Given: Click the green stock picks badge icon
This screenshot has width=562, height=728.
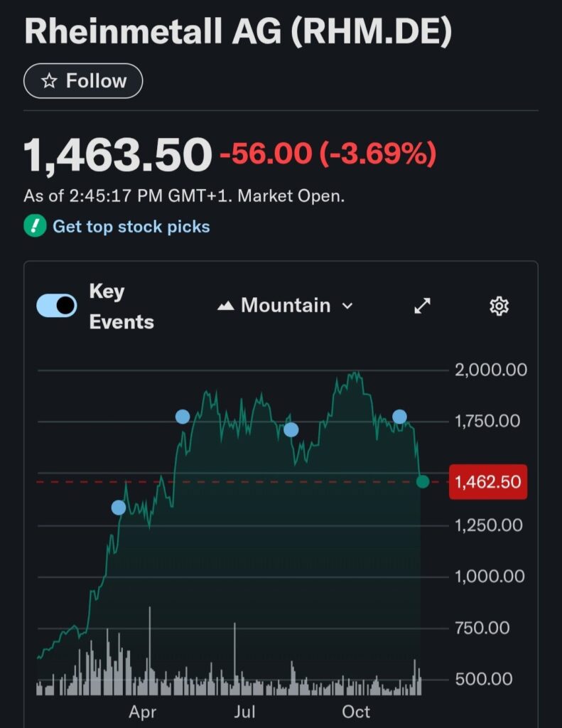Looking at the screenshot, I should coord(34,227).
